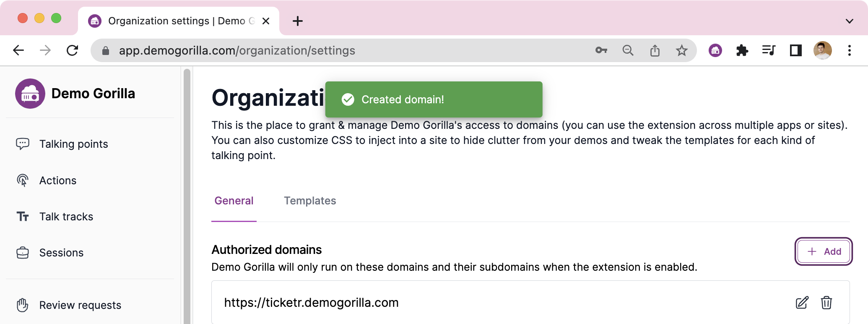Switch to the General tab

coord(234,201)
